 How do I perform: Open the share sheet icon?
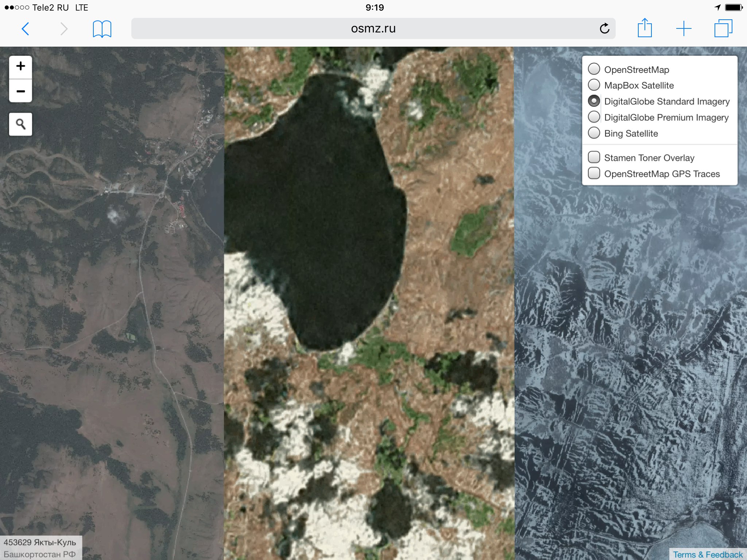coord(645,28)
